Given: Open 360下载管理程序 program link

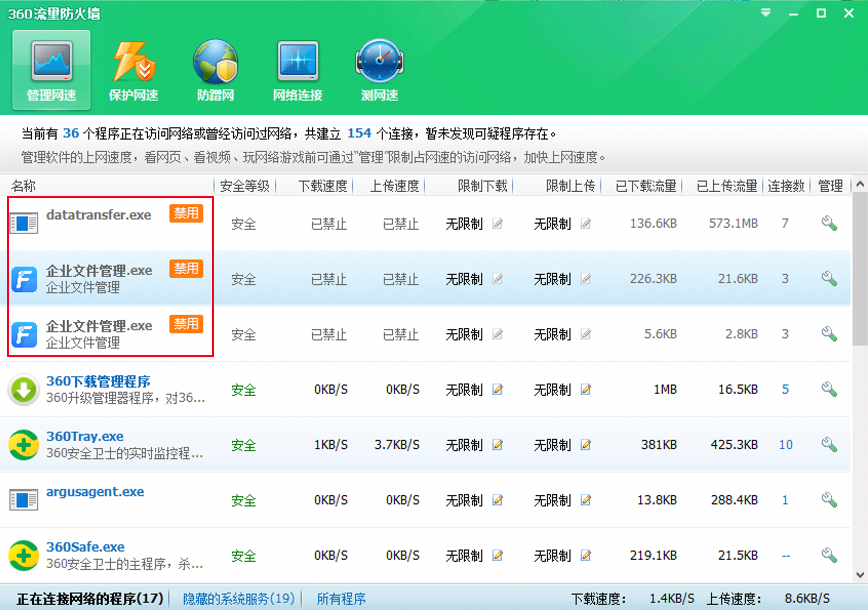Looking at the screenshot, I should click(x=98, y=381).
